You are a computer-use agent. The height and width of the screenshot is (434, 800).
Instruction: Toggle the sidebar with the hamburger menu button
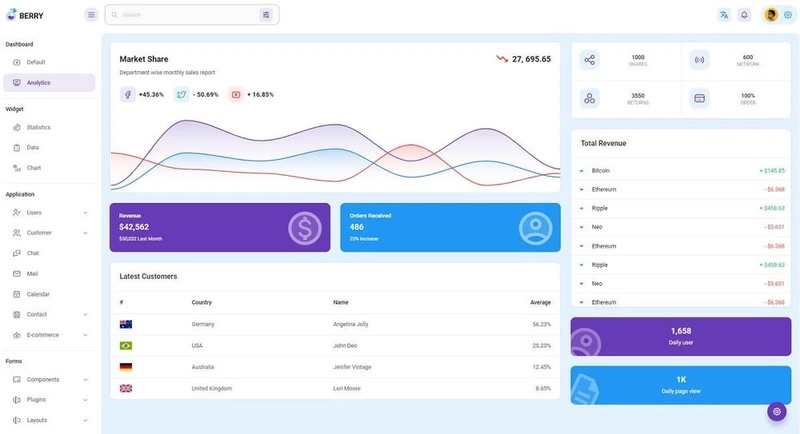point(91,15)
